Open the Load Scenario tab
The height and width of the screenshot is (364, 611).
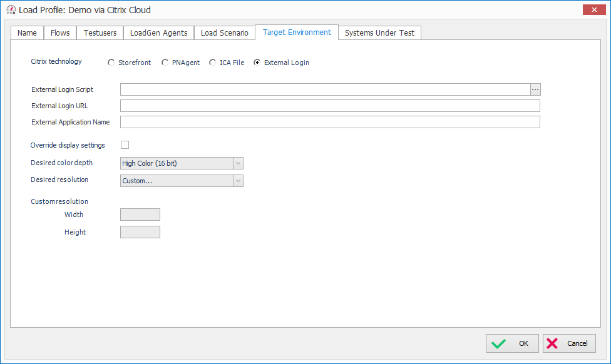(225, 33)
